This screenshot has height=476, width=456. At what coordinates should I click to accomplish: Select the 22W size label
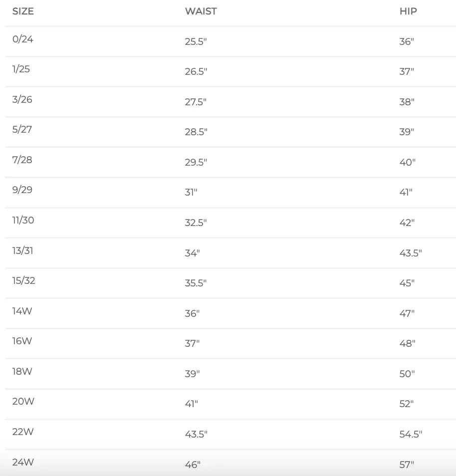click(x=23, y=432)
